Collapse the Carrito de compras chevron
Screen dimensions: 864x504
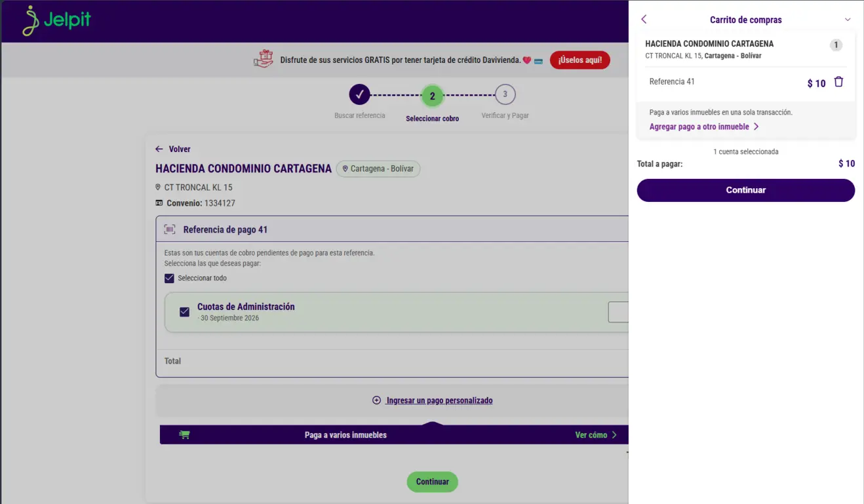pos(848,20)
